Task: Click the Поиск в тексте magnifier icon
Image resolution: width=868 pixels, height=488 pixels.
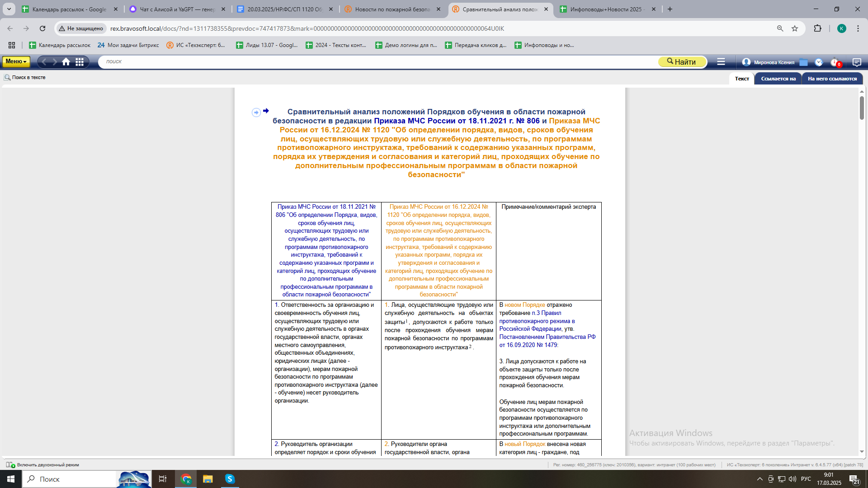Action: click(x=7, y=77)
